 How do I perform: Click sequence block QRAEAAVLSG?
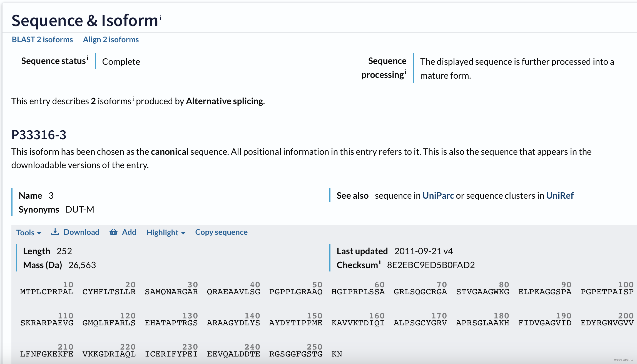click(233, 292)
